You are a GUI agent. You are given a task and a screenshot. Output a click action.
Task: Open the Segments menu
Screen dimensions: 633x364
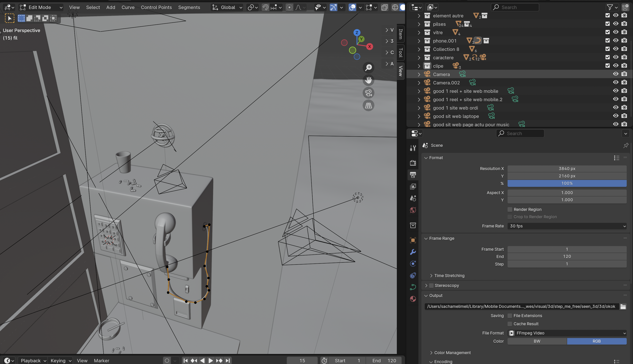click(189, 8)
